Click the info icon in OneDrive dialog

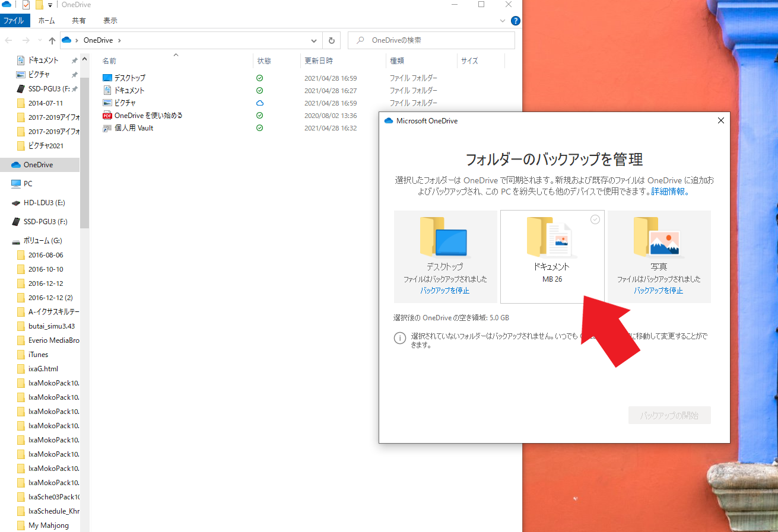[x=399, y=338]
